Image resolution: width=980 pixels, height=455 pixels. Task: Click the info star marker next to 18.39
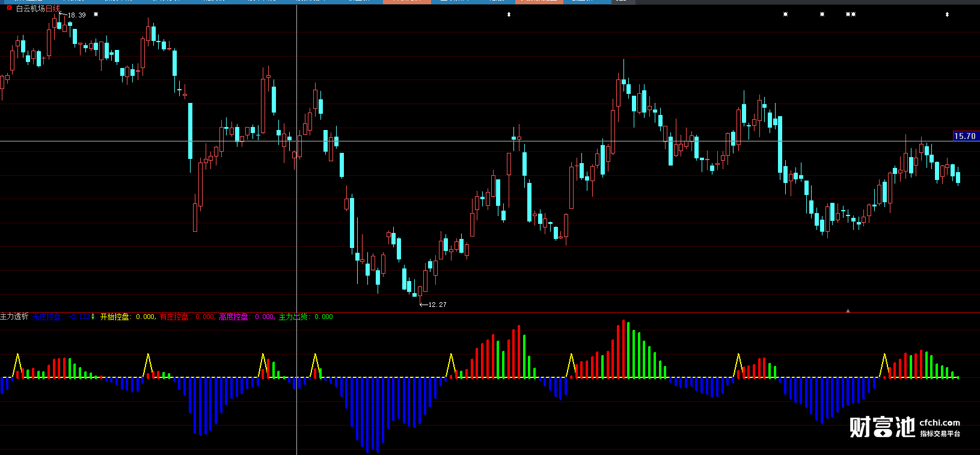(x=96, y=14)
